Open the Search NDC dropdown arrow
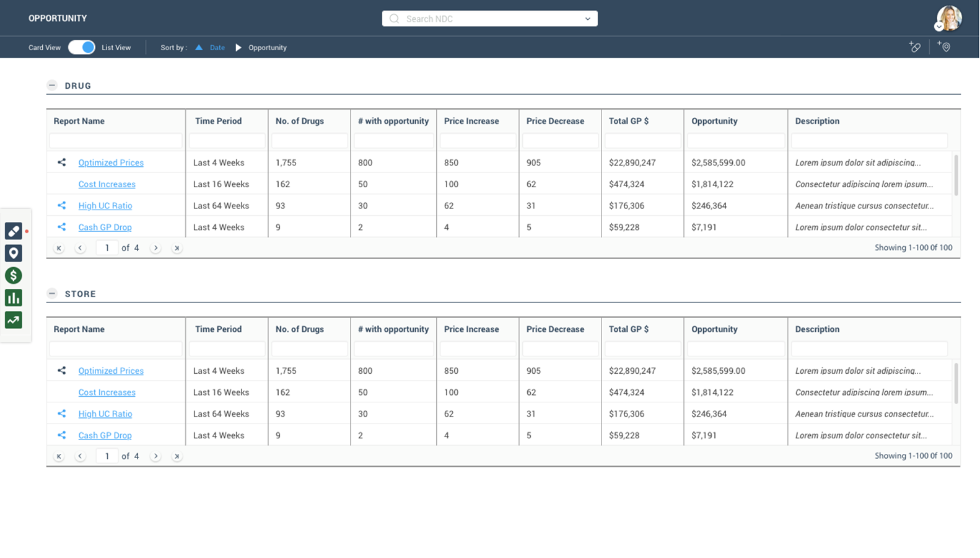The image size is (980, 558). click(x=587, y=19)
